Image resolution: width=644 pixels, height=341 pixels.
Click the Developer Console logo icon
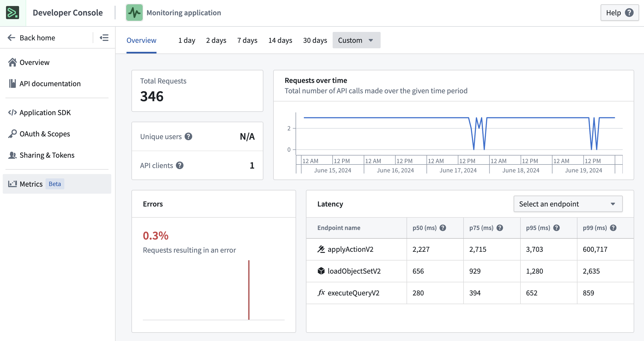tap(13, 13)
